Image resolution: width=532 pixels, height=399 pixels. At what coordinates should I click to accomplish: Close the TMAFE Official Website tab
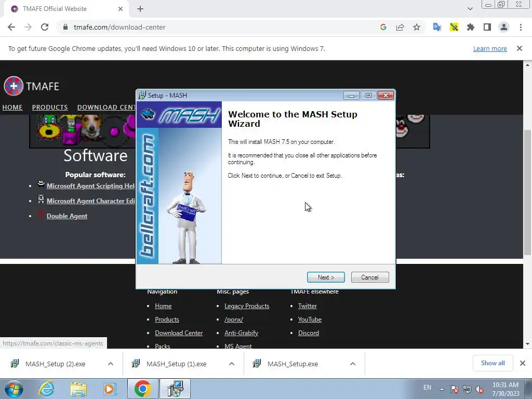121,9
